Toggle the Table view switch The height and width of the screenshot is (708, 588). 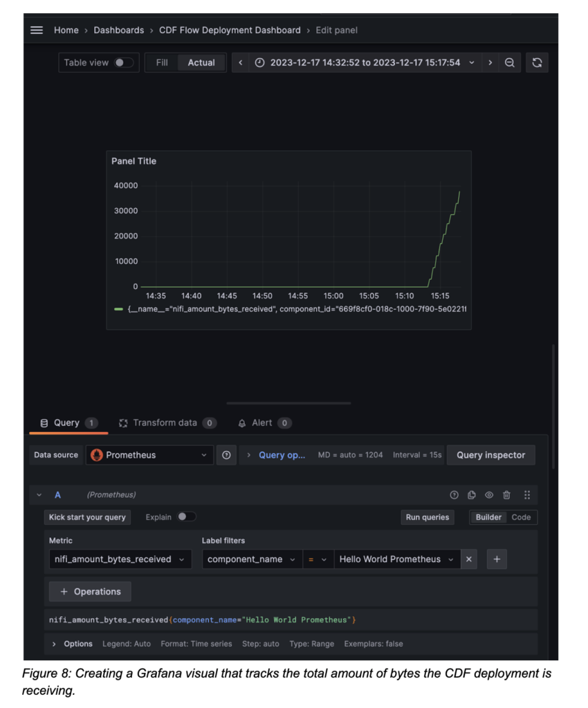[123, 63]
